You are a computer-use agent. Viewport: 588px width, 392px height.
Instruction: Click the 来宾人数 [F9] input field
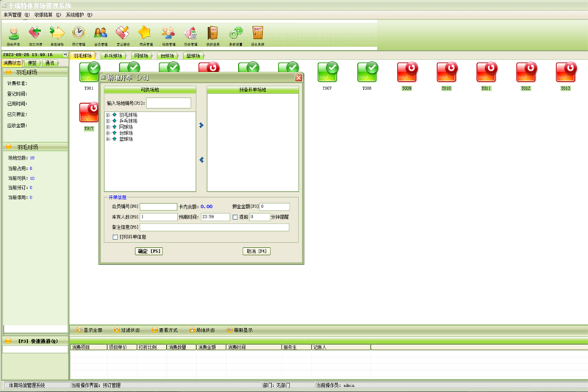(x=158, y=217)
